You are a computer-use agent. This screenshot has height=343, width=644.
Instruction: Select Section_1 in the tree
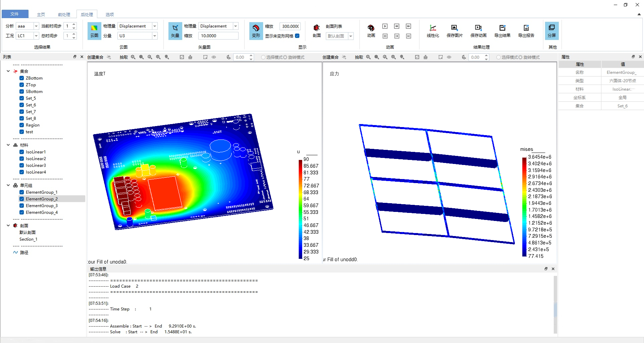(28, 239)
